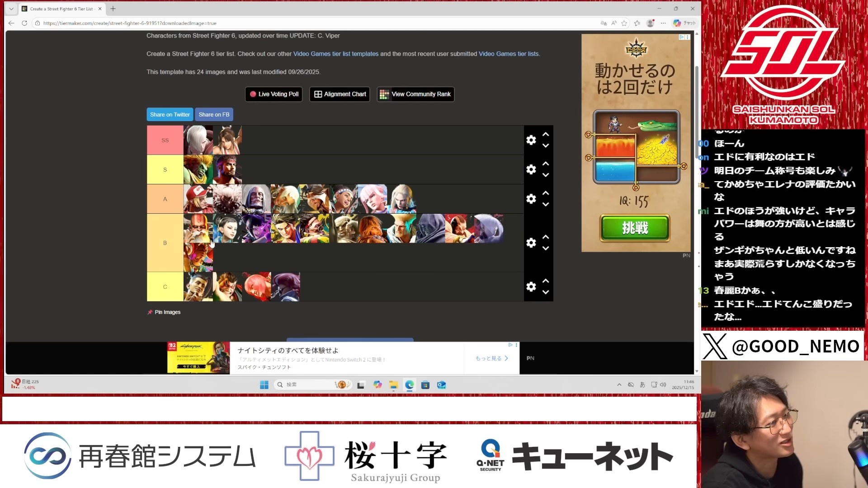The height and width of the screenshot is (488, 868).
Task: Move S tier row up
Action: [546, 164]
